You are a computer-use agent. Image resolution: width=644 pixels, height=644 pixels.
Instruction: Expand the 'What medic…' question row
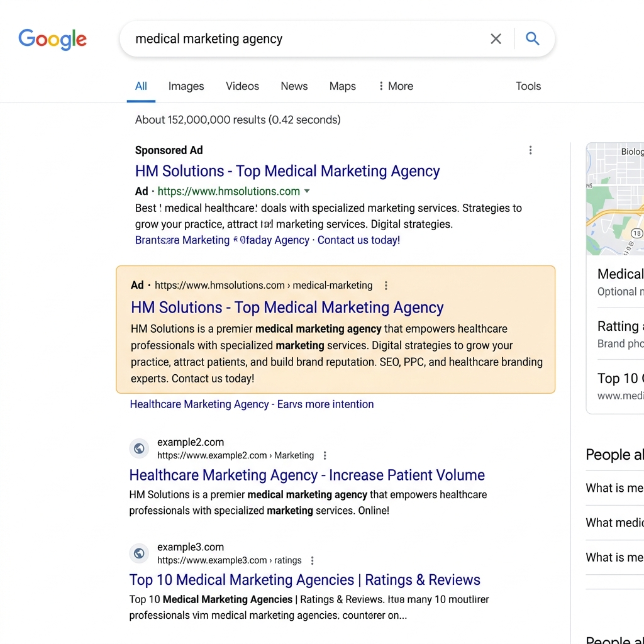pyautogui.click(x=614, y=523)
